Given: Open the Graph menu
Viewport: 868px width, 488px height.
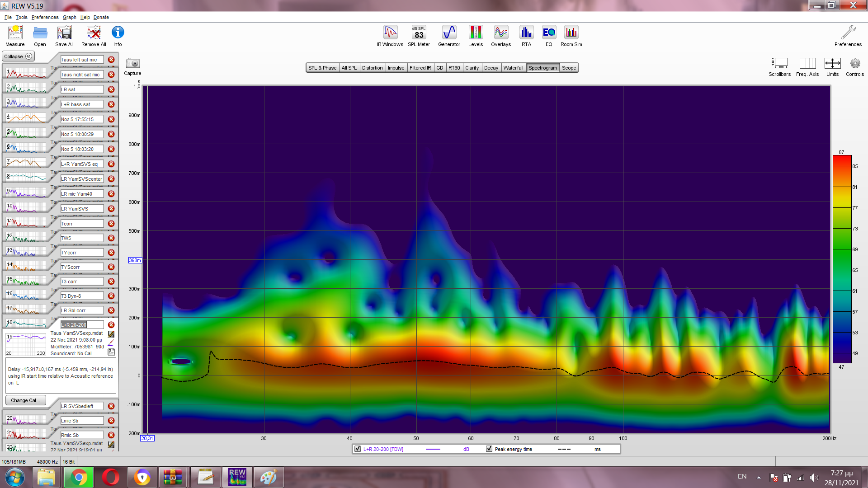Looking at the screenshot, I should tap(69, 17).
